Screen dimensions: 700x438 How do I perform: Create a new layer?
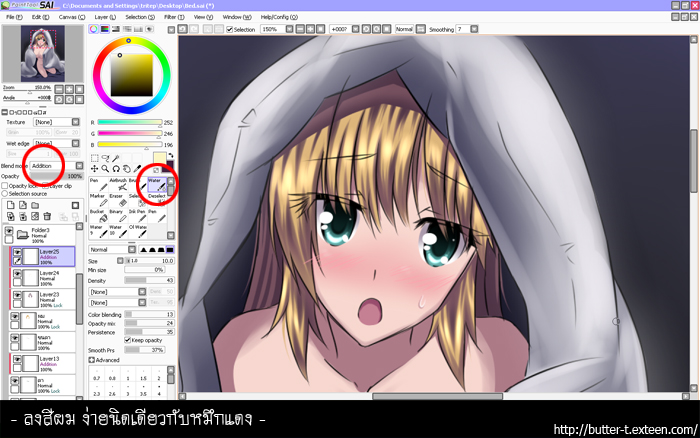point(11,205)
